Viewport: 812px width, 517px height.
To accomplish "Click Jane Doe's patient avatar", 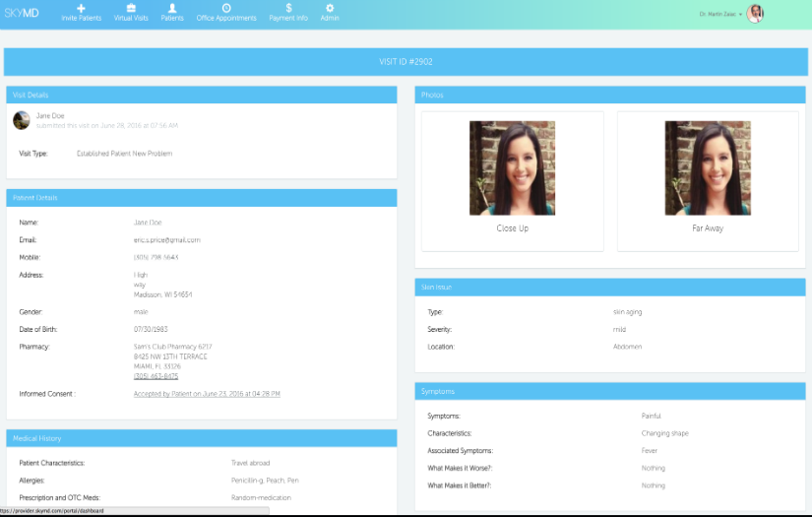I will click(22, 120).
